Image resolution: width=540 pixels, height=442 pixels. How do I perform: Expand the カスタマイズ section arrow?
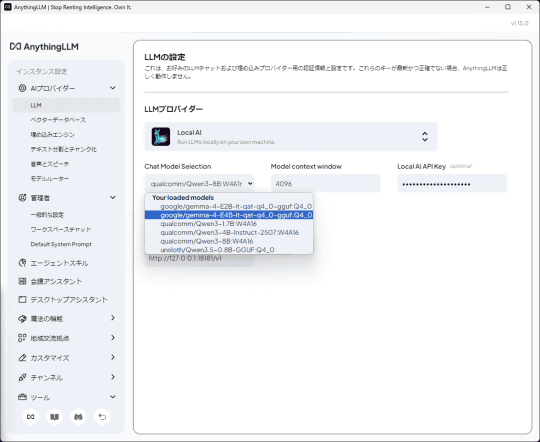pos(113,357)
